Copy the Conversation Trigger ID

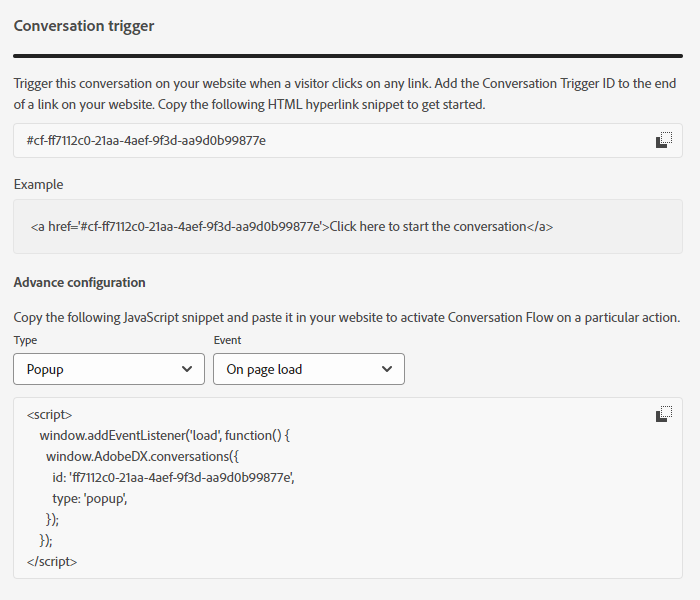663,141
